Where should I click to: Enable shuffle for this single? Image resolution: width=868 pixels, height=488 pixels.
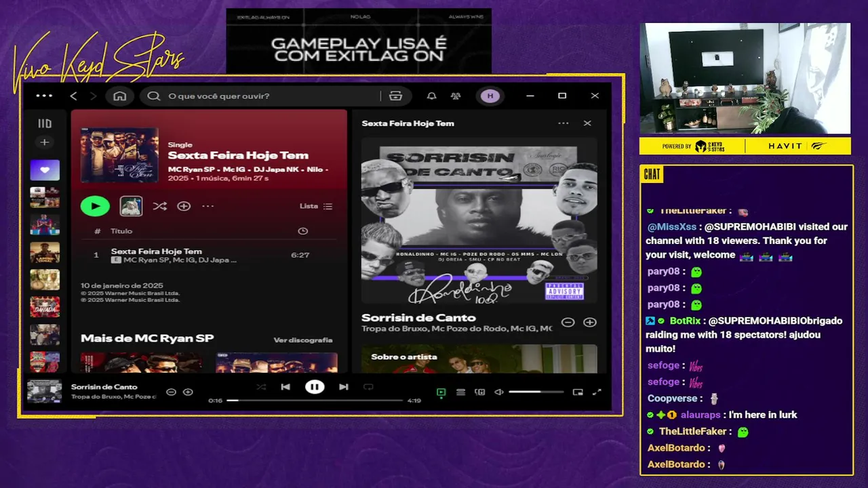point(160,206)
